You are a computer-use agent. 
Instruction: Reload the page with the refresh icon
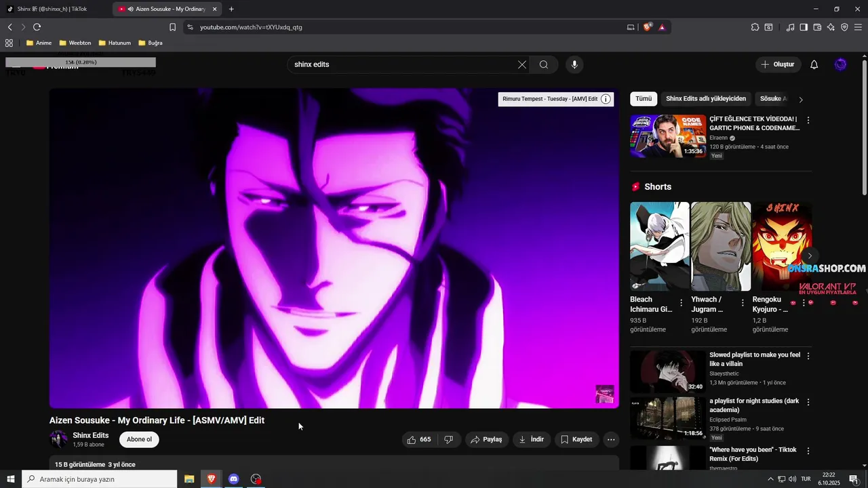(37, 27)
